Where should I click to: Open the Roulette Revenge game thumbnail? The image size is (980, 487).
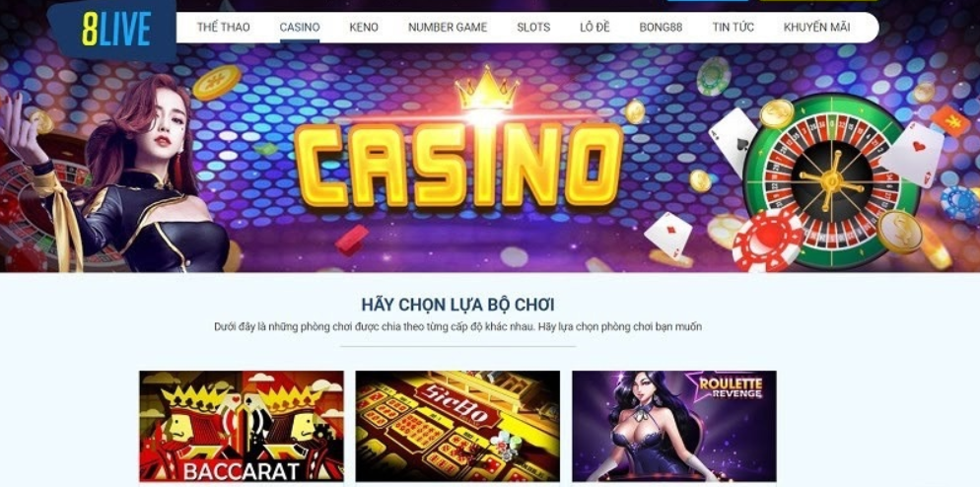[x=674, y=426]
